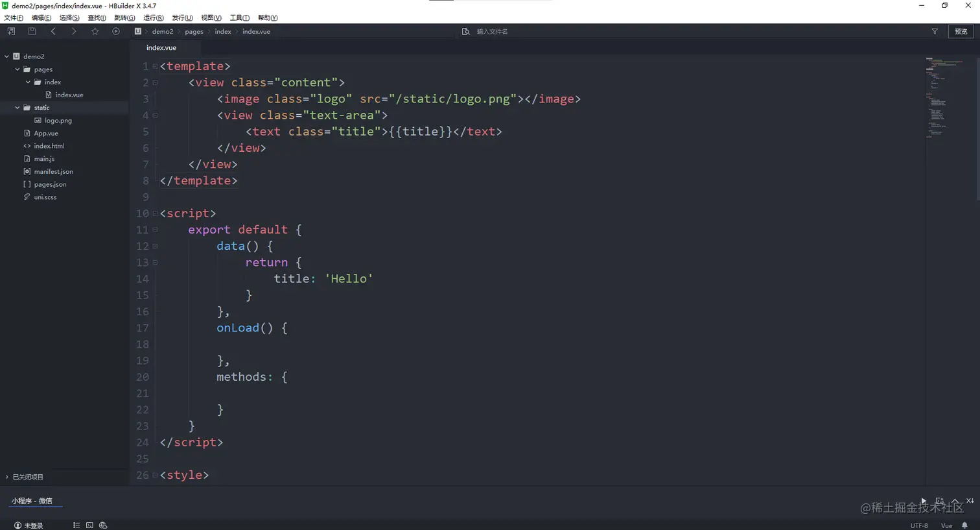The width and height of the screenshot is (980, 530).
Task: Click demo2 in the breadcrumb path
Action: tap(163, 31)
